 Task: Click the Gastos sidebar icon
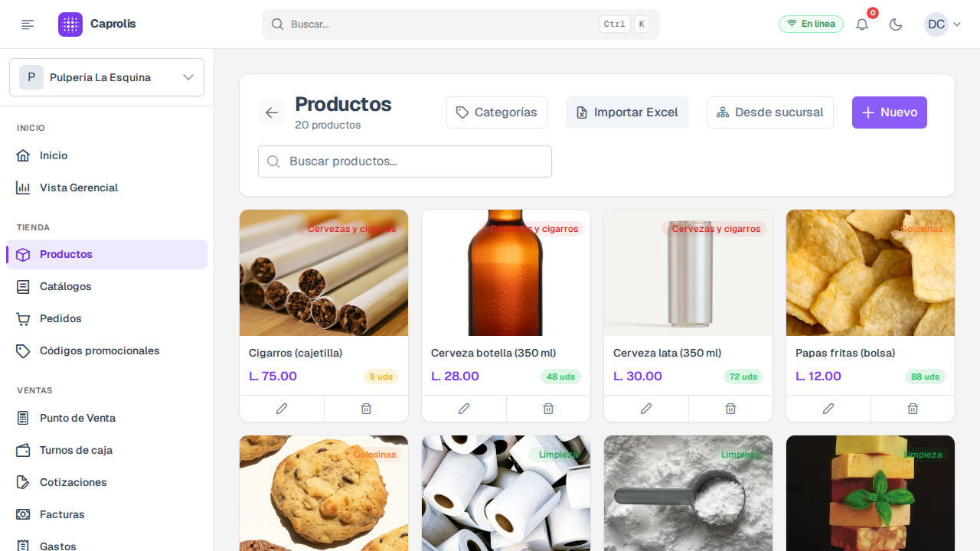click(x=23, y=546)
